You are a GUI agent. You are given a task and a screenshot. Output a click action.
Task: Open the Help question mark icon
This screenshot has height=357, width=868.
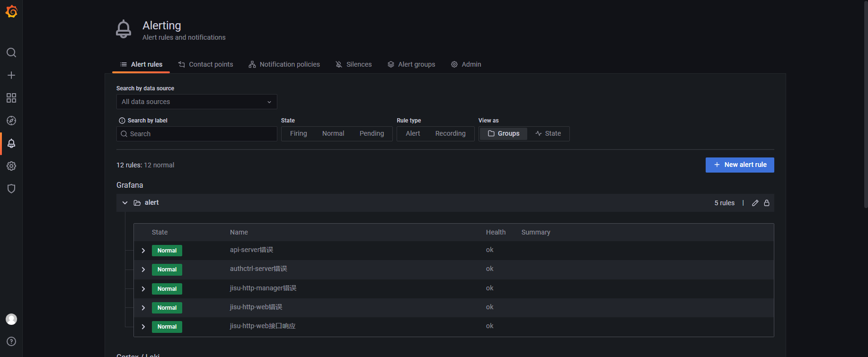click(11, 341)
